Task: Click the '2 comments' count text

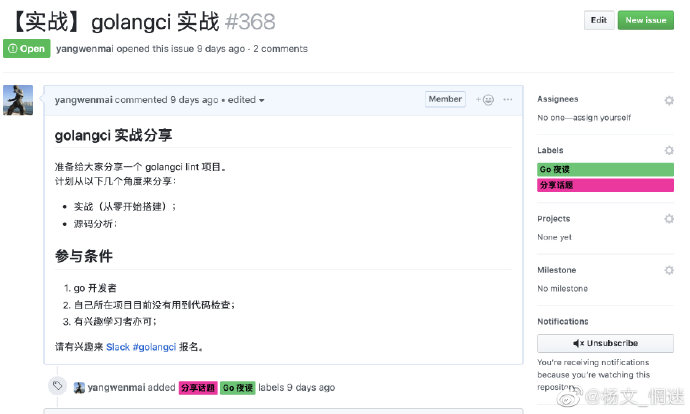Action: coord(280,49)
